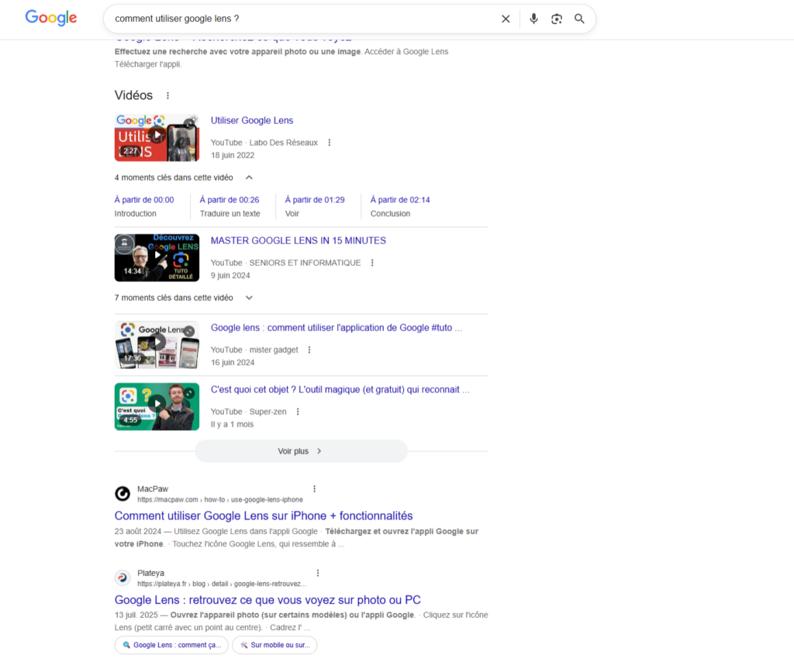Click Télécharger l'appli text

point(147,64)
